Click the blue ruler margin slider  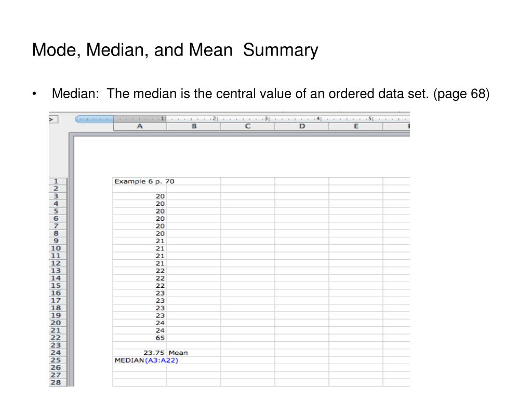95,119
